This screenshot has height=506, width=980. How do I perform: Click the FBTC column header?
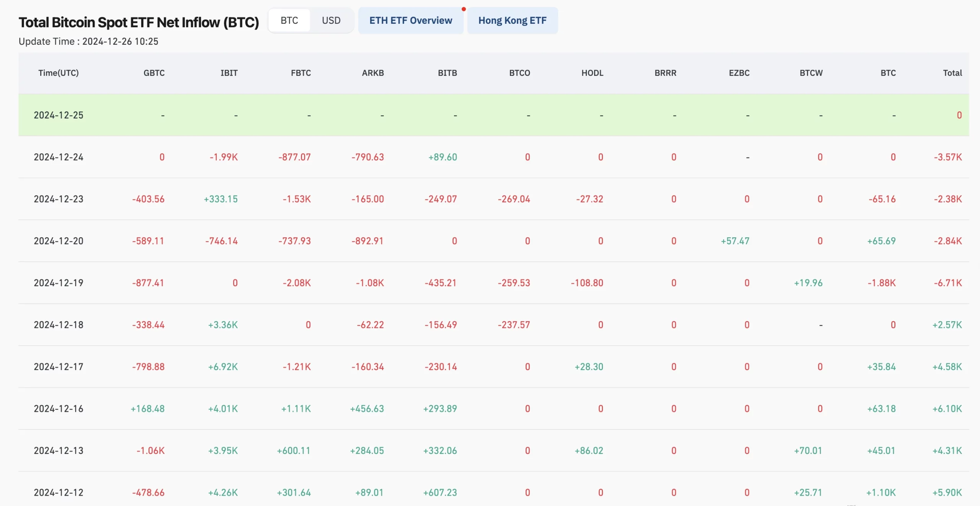[301, 73]
